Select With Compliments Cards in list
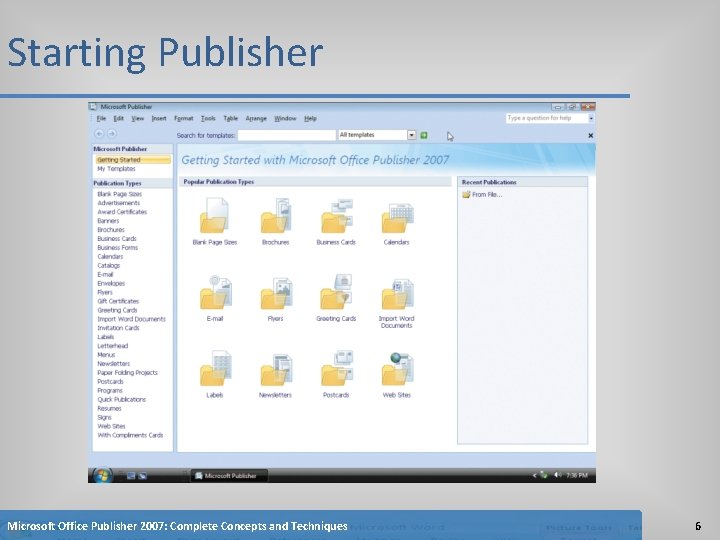 (130, 435)
